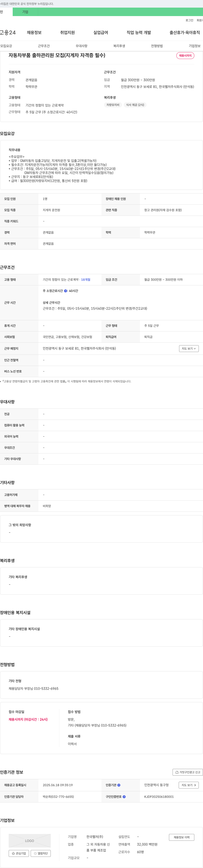Click 월급 300만원 ~ 300만원 이하 value
The height and width of the screenshot is (868, 203).
click(x=163, y=280)
